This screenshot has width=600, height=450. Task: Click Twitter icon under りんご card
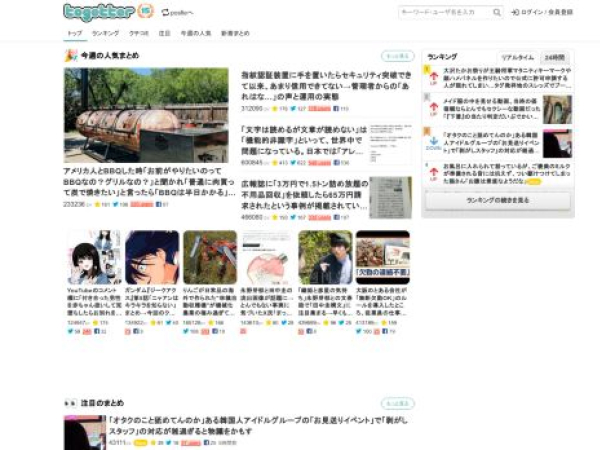click(x=186, y=331)
